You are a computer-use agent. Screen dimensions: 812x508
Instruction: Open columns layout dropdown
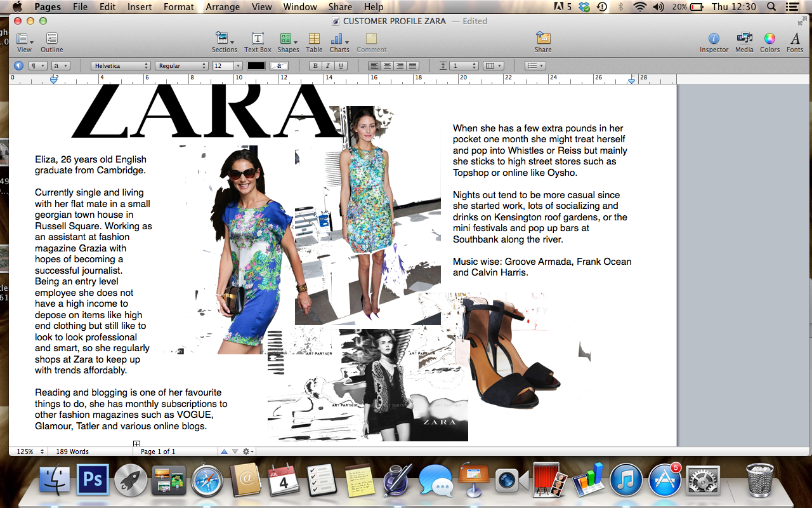tap(493, 65)
